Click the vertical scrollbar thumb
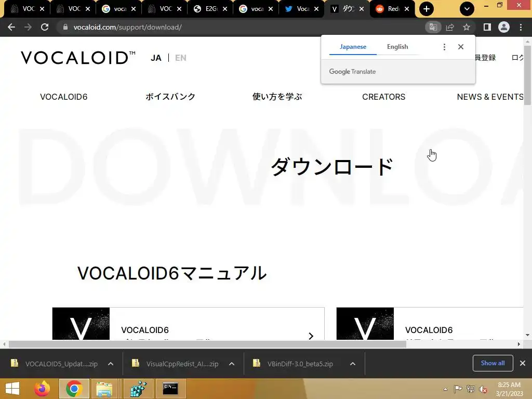 pyautogui.click(x=527, y=75)
